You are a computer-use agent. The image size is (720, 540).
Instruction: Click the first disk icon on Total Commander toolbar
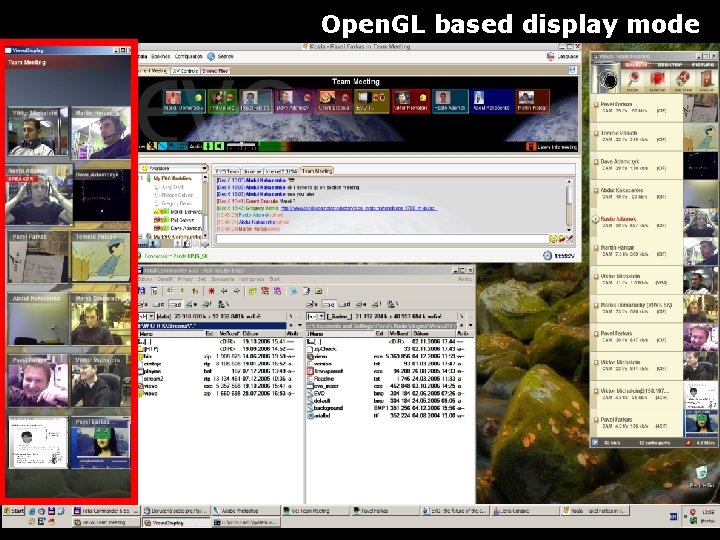(x=142, y=291)
